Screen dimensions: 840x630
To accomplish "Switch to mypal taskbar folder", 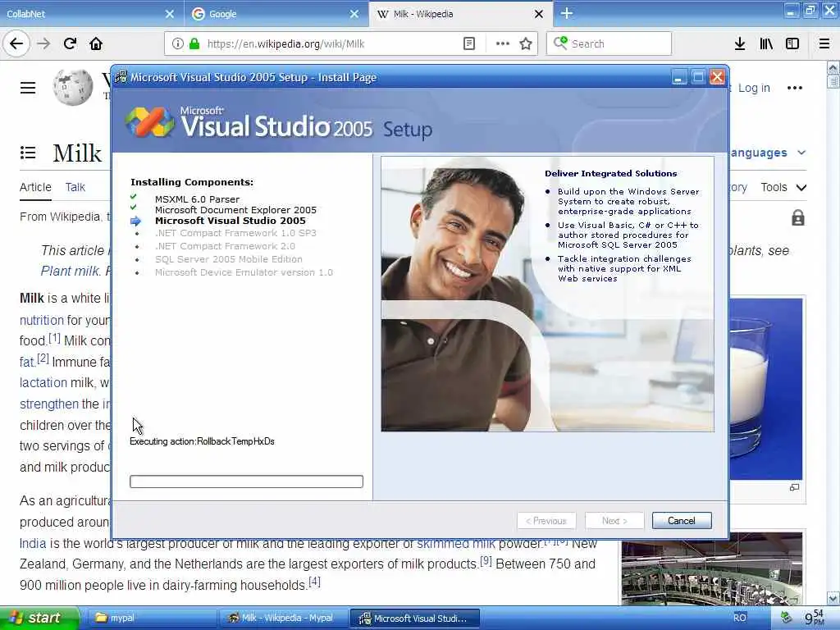I will pyautogui.click(x=151, y=618).
